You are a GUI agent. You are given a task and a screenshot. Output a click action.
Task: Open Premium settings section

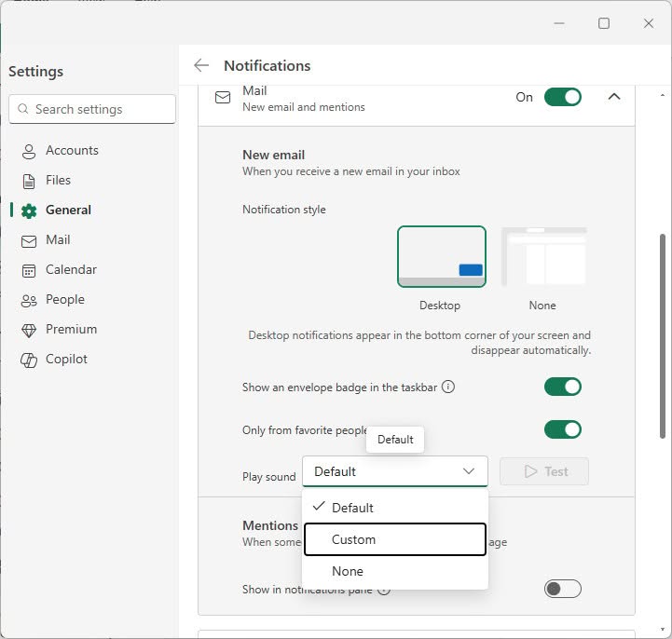click(71, 329)
